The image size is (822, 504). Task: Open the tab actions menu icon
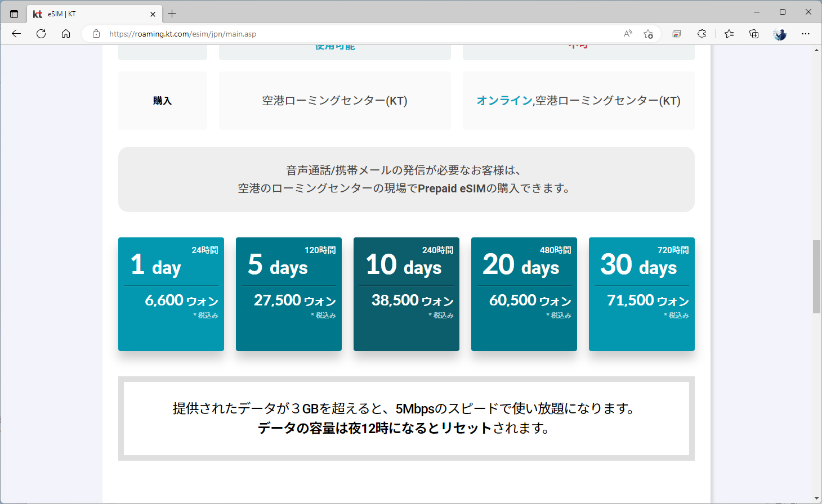[14, 13]
